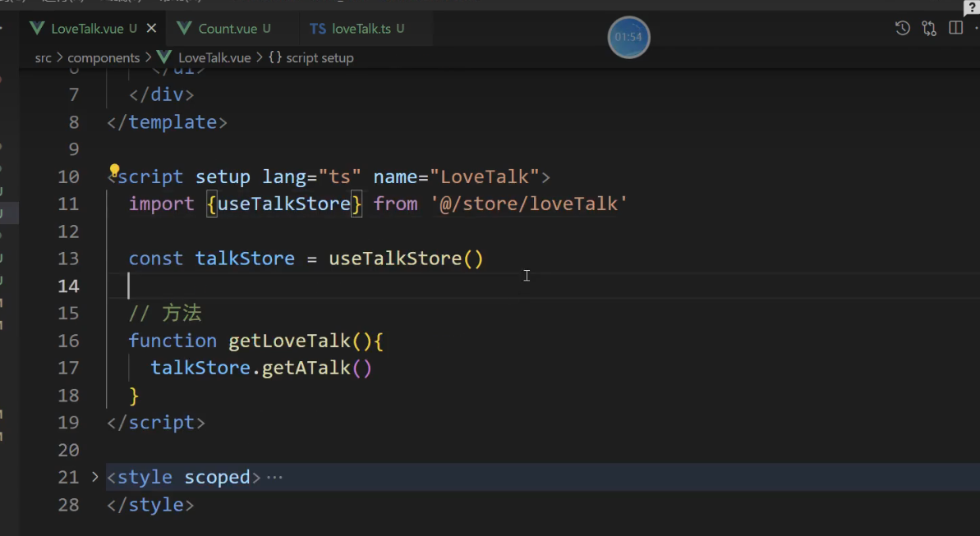Click the Vue icon on LoveTalk.vue tab
Viewport: 980px width, 536px height.
(37, 28)
